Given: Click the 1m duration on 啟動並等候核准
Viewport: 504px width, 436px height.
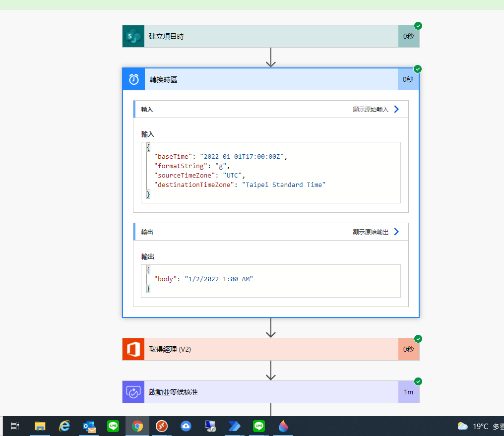Looking at the screenshot, I should [x=408, y=391].
